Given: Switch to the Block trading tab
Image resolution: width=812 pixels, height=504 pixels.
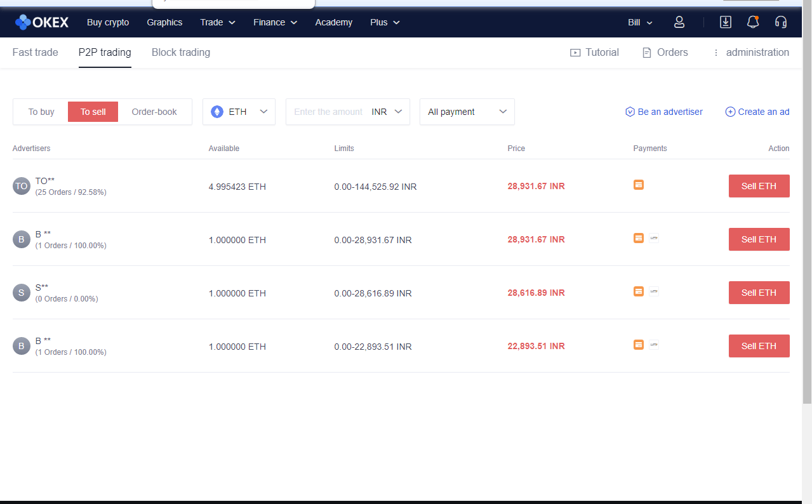Looking at the screenshot, I should [x=181, y=53].
